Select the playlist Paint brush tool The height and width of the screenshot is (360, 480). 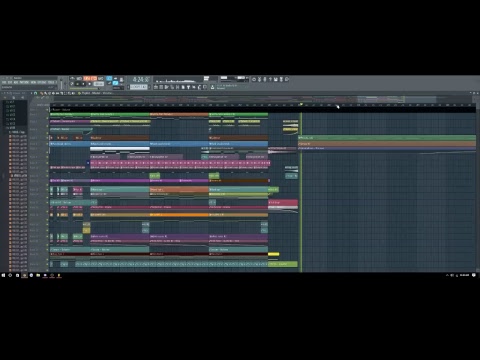point(45,93)
